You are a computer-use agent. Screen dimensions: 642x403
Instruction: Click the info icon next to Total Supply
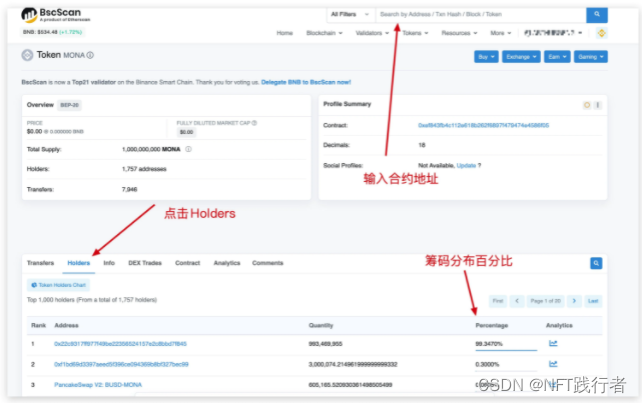point(188,149)
